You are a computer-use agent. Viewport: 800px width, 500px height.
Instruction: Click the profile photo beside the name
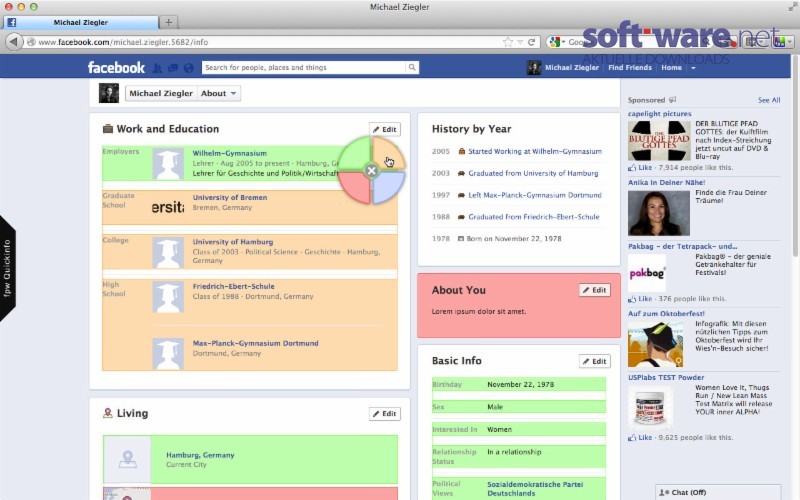[x=109, y=93]
